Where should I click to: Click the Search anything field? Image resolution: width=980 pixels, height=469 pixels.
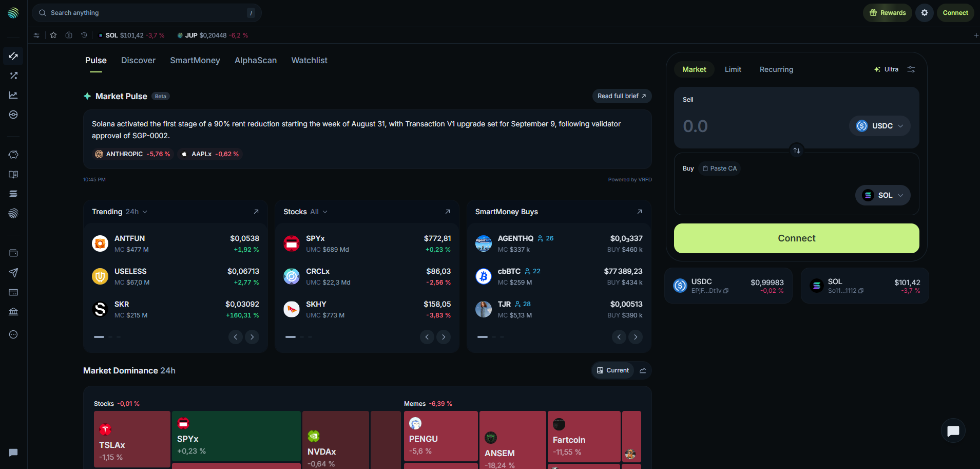click(147, 13)
